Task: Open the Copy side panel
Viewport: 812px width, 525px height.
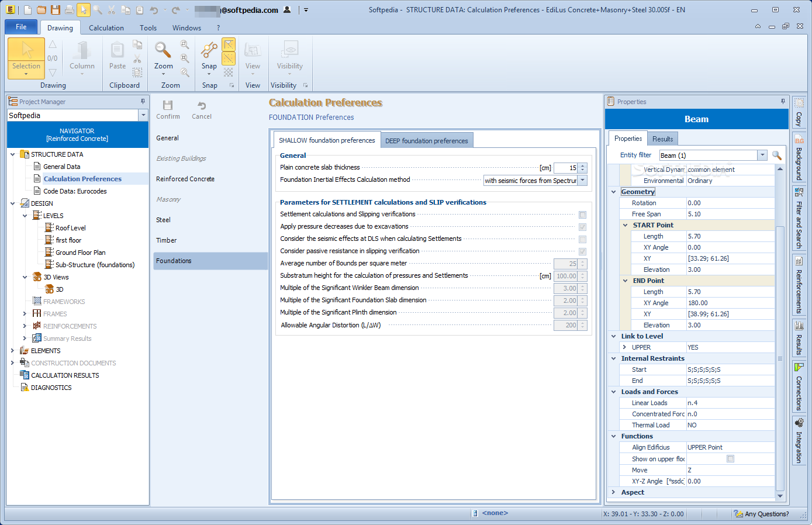Action: click(x=799, y=112)
